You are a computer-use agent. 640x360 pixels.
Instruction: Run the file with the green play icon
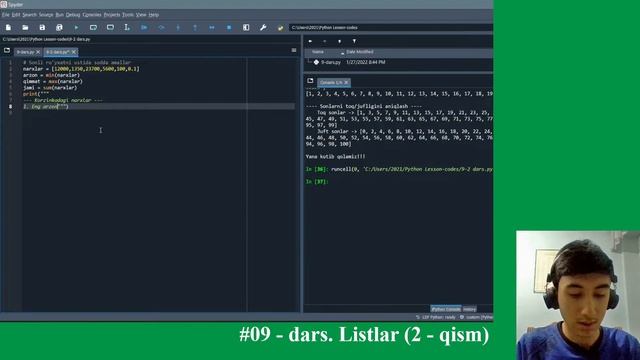tap(76, 27)
